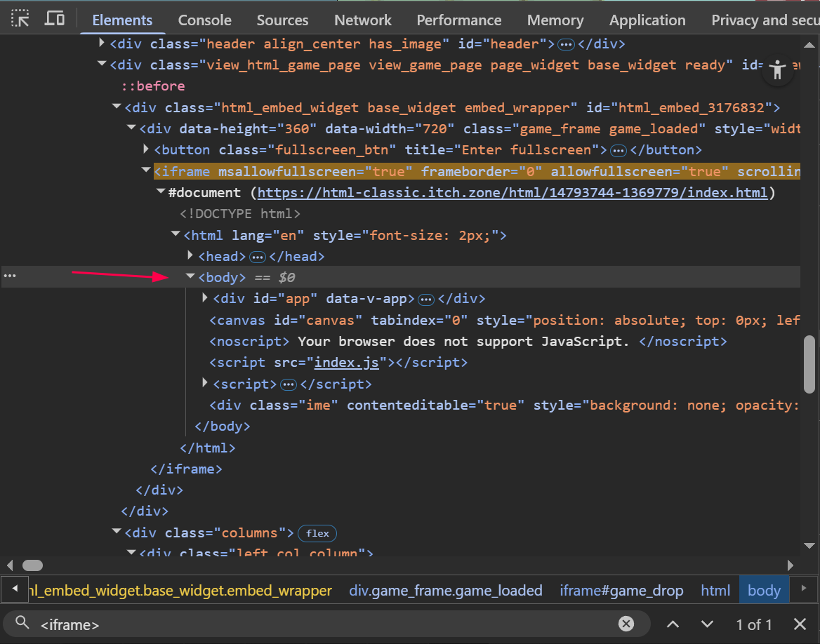Click the scroll-up arrow of vertical scrollbar
This screenshot has width=820, height=644.
(809, 45)
